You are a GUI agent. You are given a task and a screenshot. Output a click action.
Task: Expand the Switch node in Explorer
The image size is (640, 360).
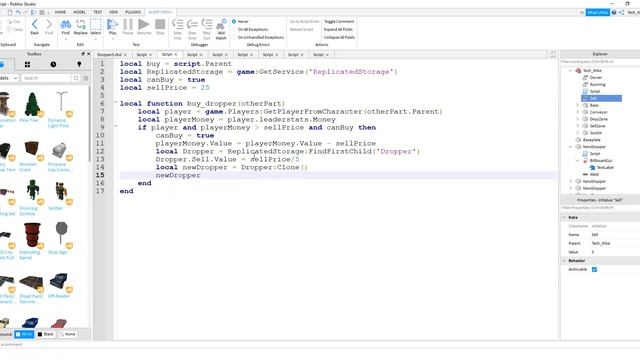pos(578,133)
